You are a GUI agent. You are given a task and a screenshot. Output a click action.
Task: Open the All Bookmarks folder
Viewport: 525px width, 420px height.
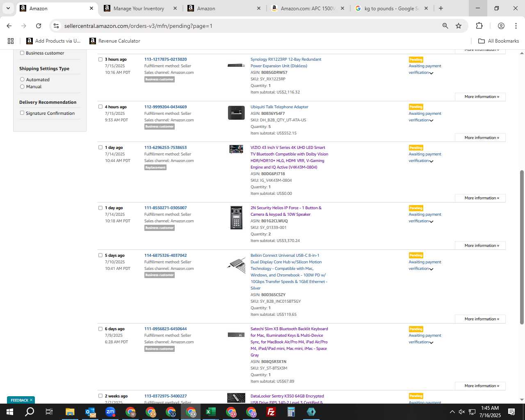499,41
